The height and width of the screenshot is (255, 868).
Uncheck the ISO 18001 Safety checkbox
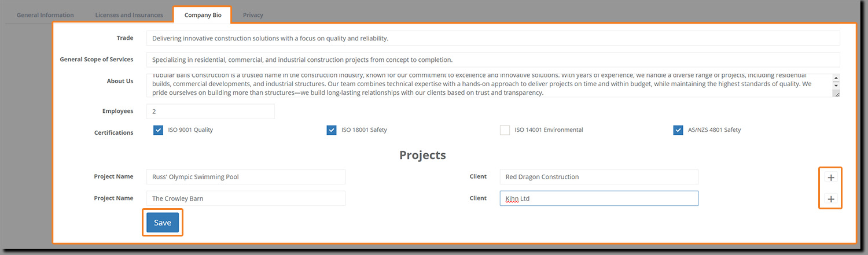tap(332, 130)
